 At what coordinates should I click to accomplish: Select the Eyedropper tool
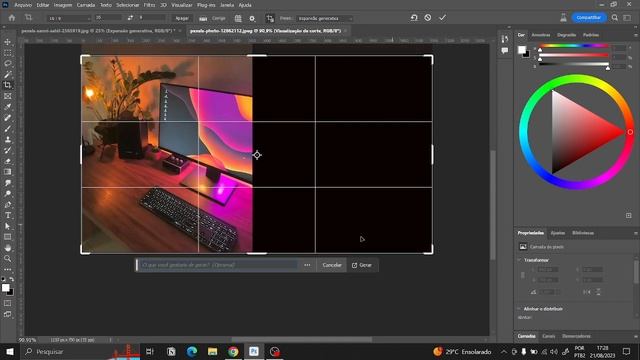coord(8,107)
